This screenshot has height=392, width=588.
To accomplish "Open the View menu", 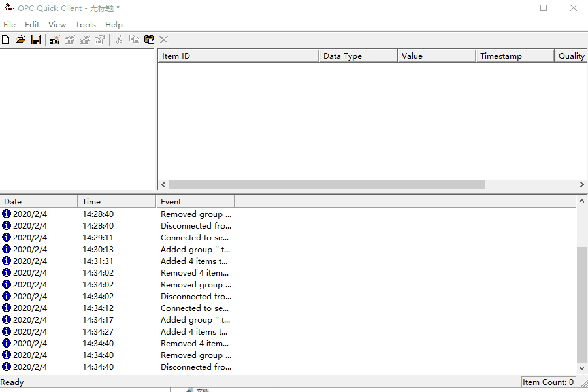I will point(57,25).
